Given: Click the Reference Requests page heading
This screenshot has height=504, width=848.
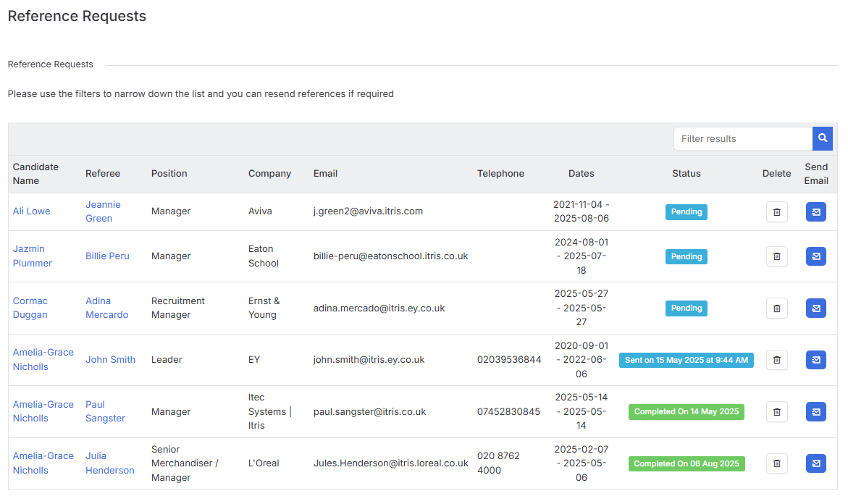Looking at the screenshot, I should pyautogui.click(x=77, y=16).
